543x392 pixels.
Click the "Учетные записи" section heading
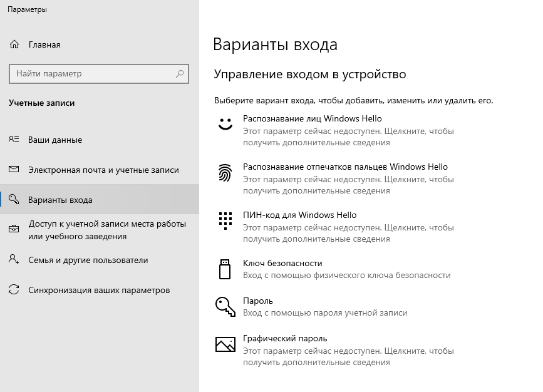pyautogui.click(x=41, y=103)
